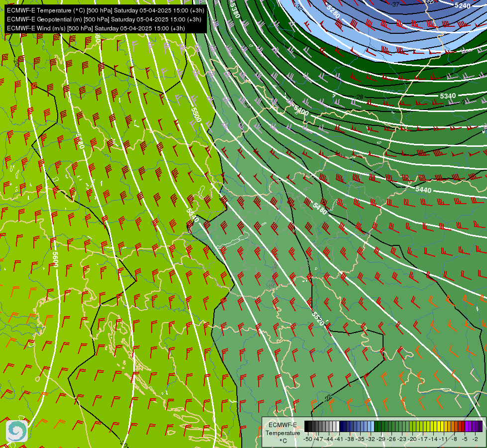
Task: Click the -50 value on legend scale
Action: (x=307, y=439)
